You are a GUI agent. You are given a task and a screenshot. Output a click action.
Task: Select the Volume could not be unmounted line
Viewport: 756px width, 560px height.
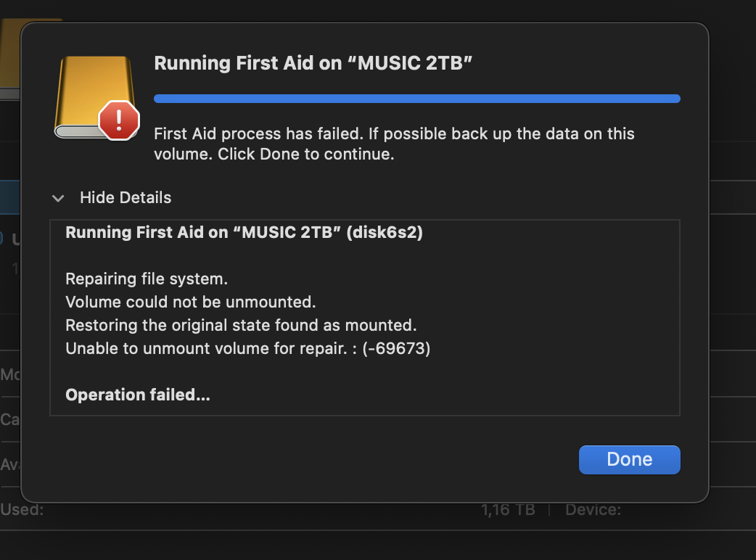pyautogui.click(x=190, y=302)
